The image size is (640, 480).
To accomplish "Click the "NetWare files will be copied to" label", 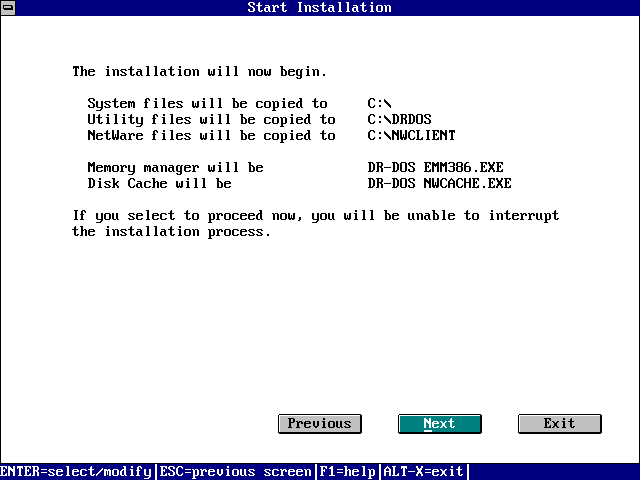I will pos(211,136).
